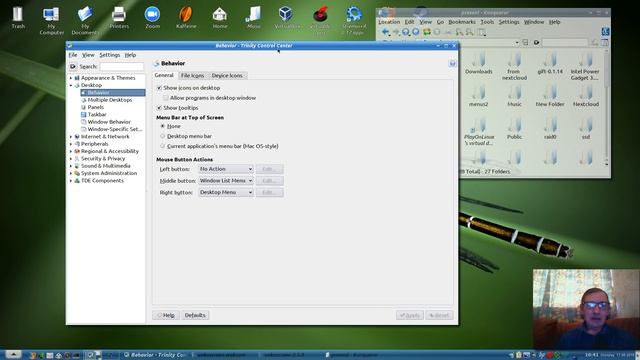This screenshot has height=360, width=640.
Task: Click the taskbar clock
Action: (591, 355)
